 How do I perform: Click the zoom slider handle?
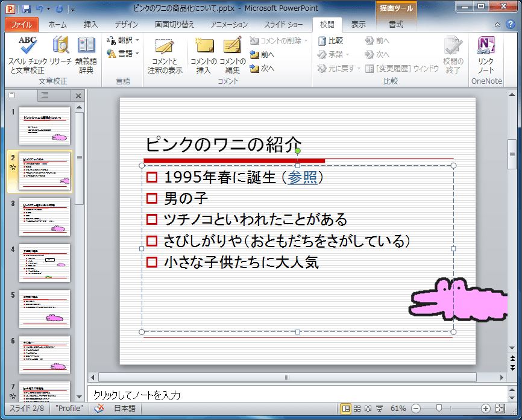click(439, 409)
